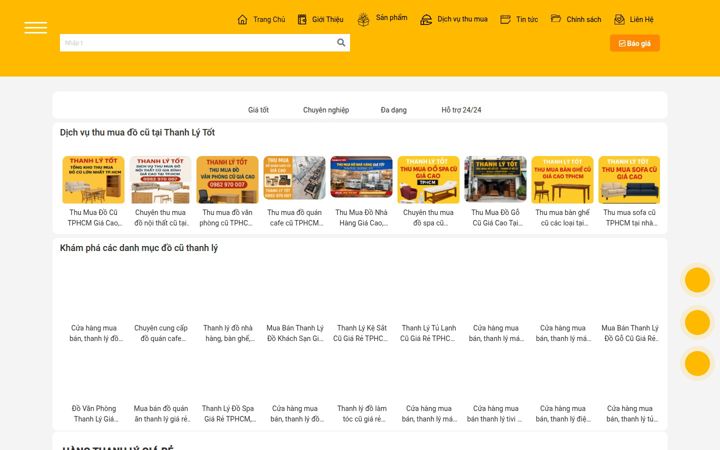
Task: Click the icon beside Dịch vụ thu mua
Action: (426, 20)
